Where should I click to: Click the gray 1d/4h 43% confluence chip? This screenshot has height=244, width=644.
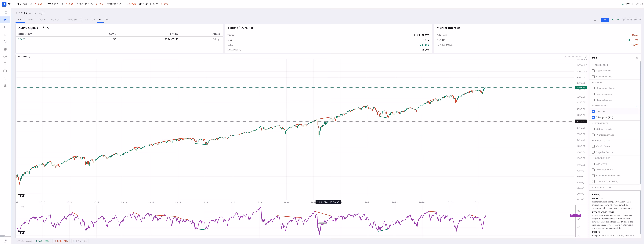pyautogui.click(x=80, y=241)
